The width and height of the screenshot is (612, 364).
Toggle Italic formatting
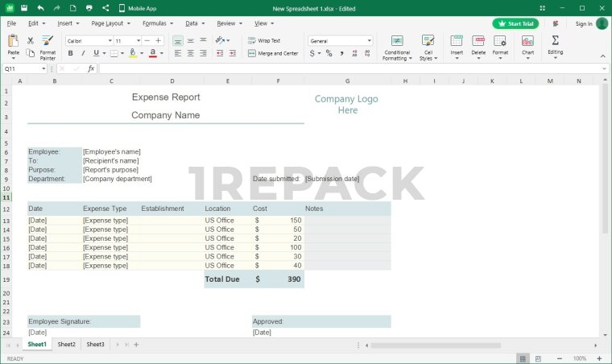[84, 53]
